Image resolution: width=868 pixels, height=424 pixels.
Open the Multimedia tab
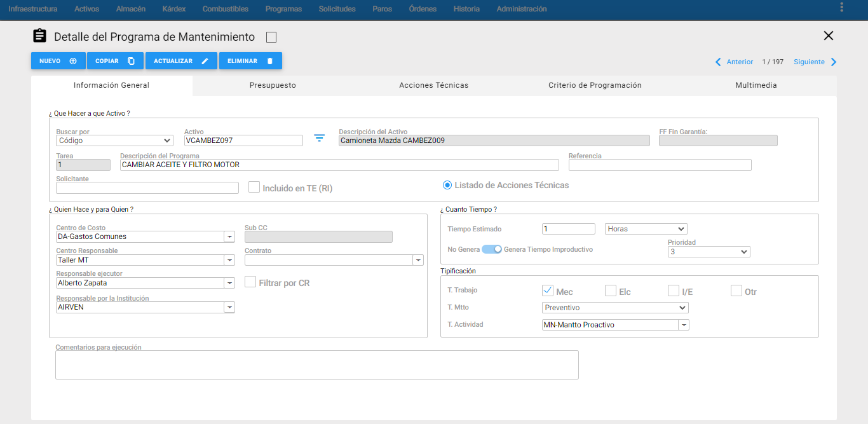[x=756, y=85]
